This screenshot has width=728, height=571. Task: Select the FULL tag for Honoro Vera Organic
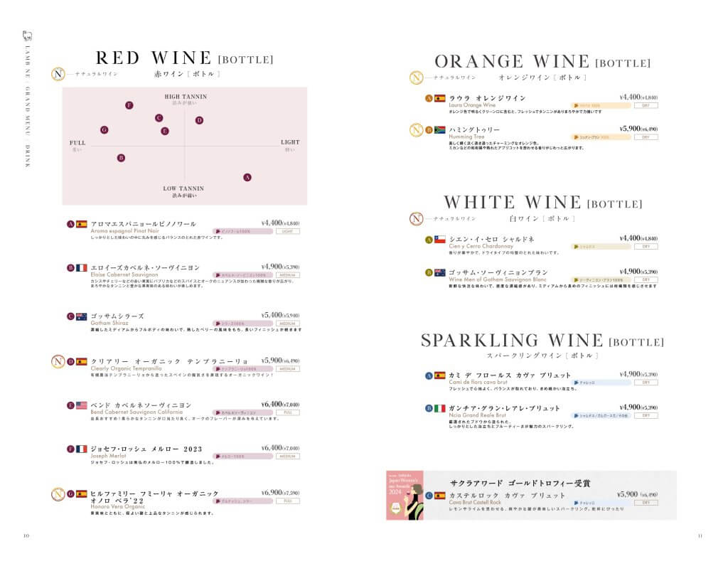pos(288,501)
